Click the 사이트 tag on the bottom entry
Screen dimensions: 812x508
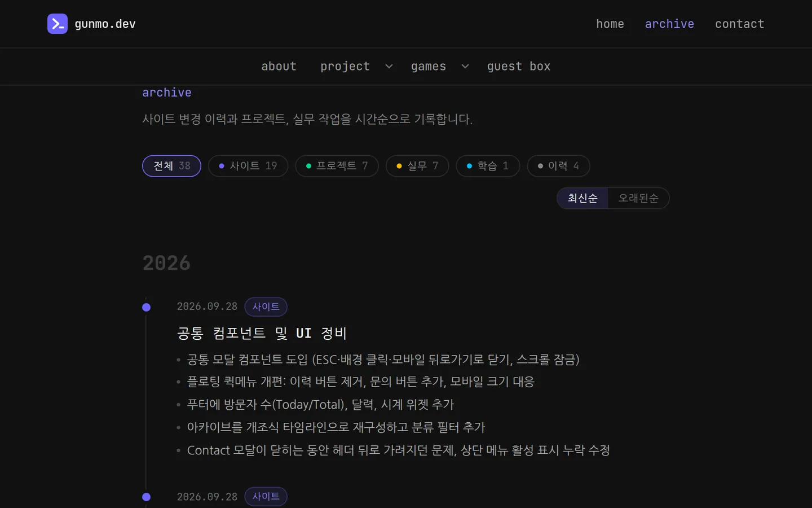(266, 497)
